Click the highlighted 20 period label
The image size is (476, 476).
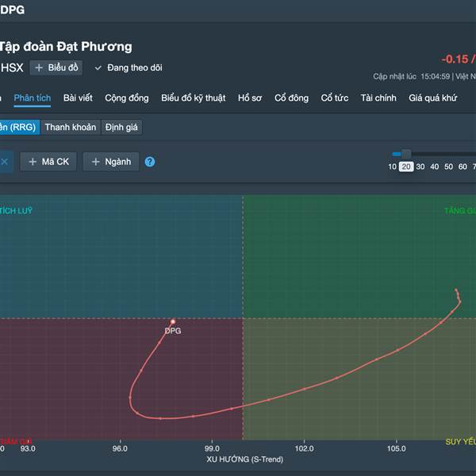coord(406,167)
